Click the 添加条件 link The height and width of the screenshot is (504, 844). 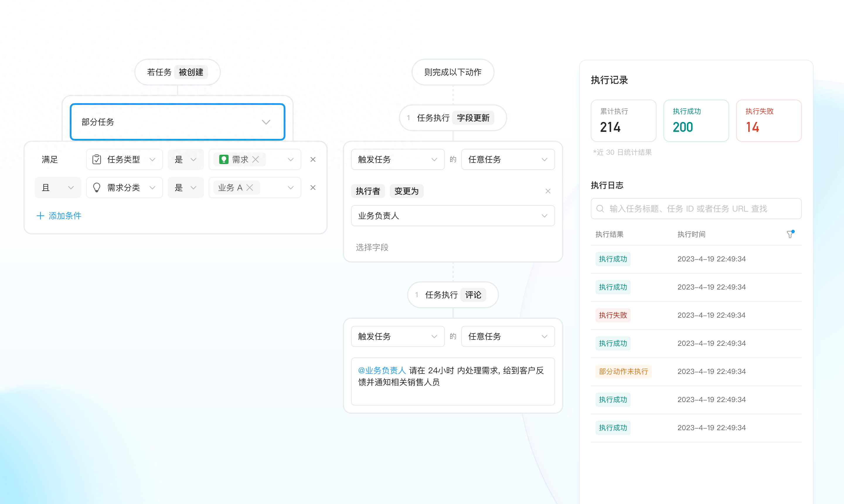(65, 216)
